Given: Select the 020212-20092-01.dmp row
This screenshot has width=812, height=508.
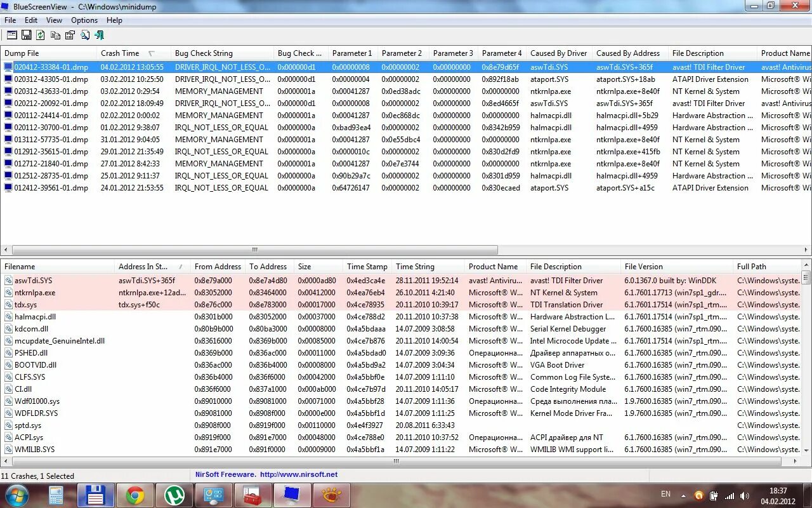Looking at the screenshot, I should pyautogui.click(x=406, y=104).
